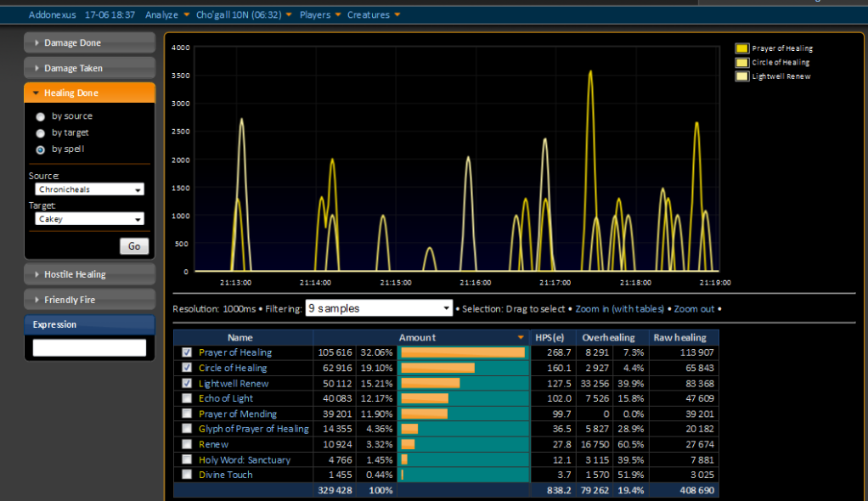Image resolution: width=868 pixels, height=501 pixels.
Task: Check the Renew checkbox
Action: (x=187, y=444)
